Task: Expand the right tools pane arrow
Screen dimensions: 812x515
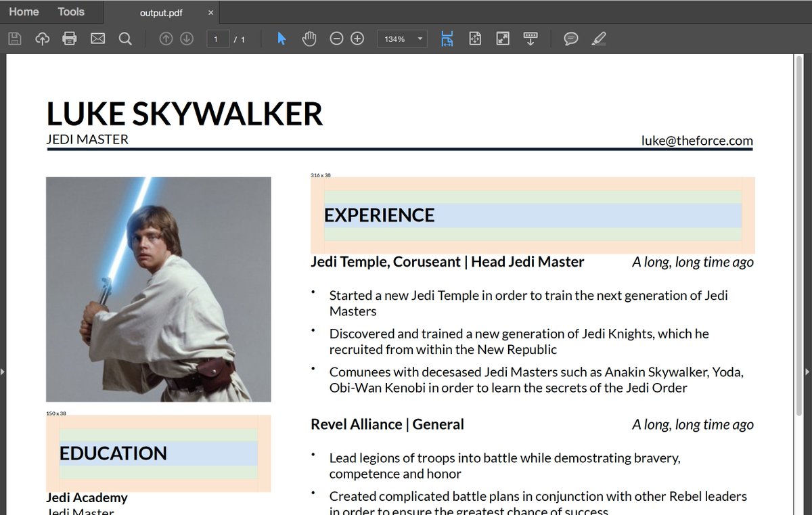Action: pyautogui.click(x=807, y=372)
